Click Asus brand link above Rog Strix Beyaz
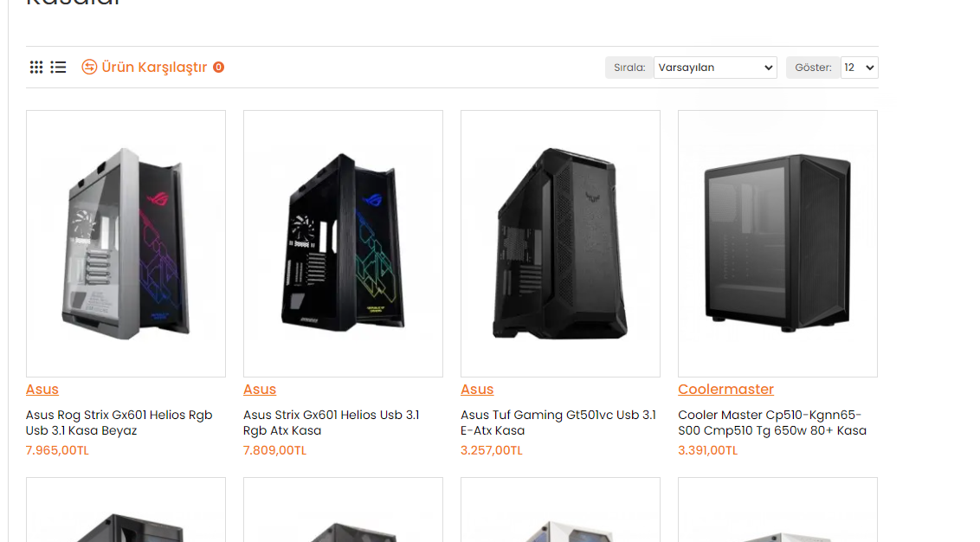Screen dimensions: 980x542 click(42, 389)
